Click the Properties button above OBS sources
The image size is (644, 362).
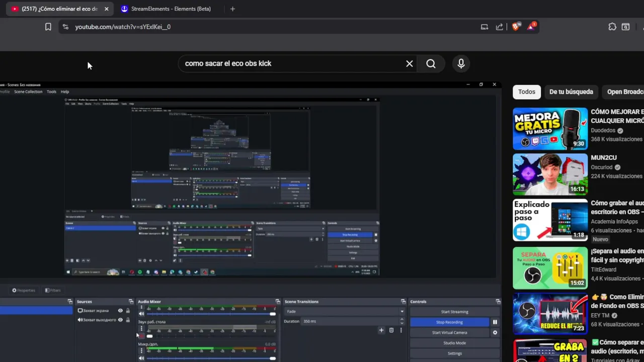tap(24, 290)
